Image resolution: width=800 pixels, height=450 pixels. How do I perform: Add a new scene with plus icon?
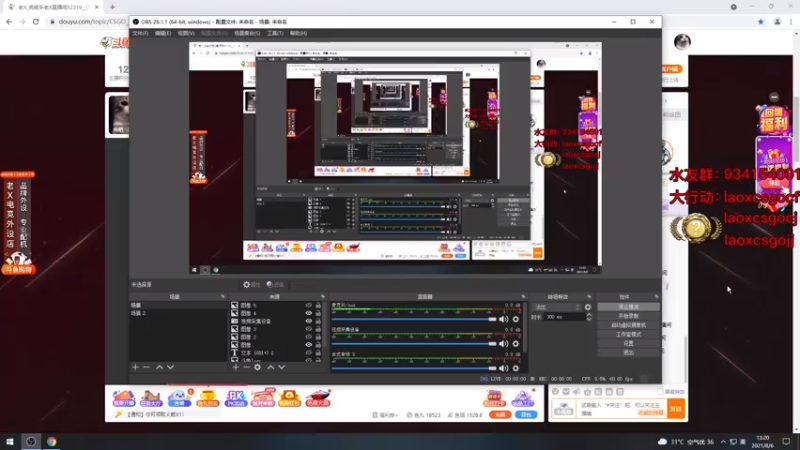pos(135,367)
